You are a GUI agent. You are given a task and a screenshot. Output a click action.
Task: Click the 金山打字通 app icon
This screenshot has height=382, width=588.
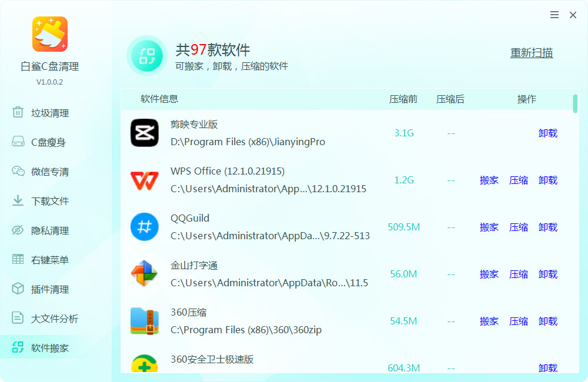click(x=145, y=274)
